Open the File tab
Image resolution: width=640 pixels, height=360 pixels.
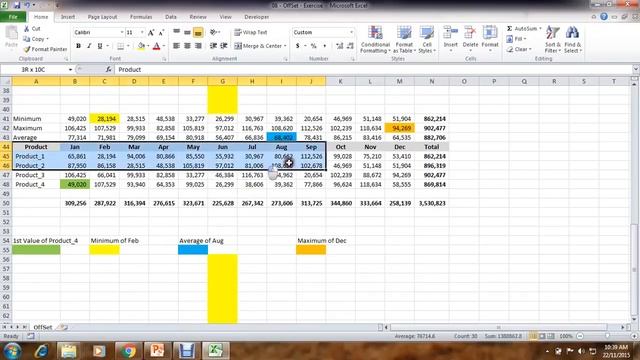pos(13,17)
